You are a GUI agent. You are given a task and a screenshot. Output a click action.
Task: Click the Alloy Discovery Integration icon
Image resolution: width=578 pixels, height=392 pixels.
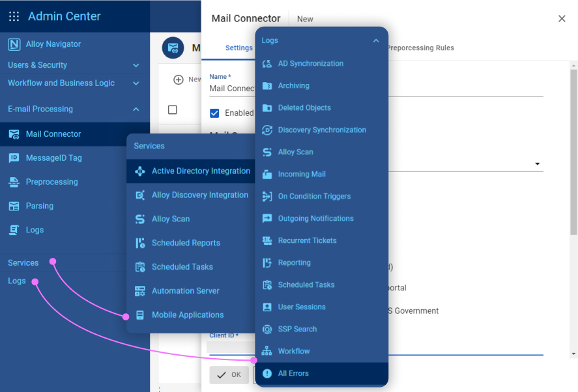click(140, 195)
